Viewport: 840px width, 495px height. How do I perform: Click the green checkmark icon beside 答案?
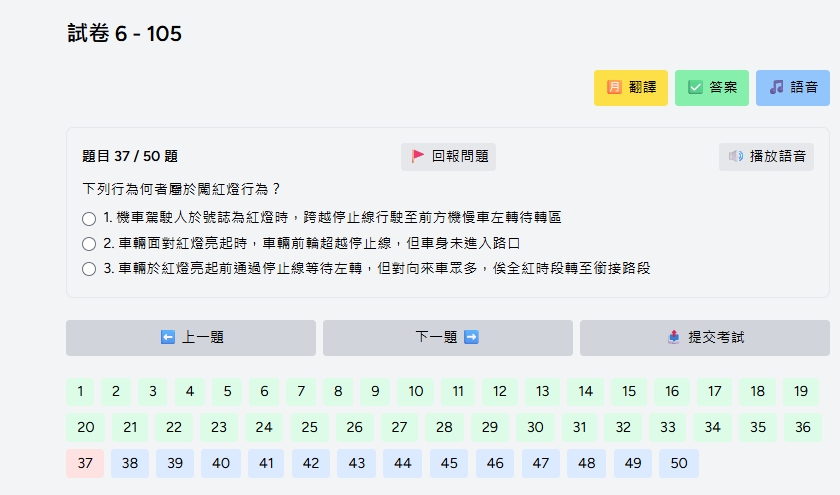695,88
